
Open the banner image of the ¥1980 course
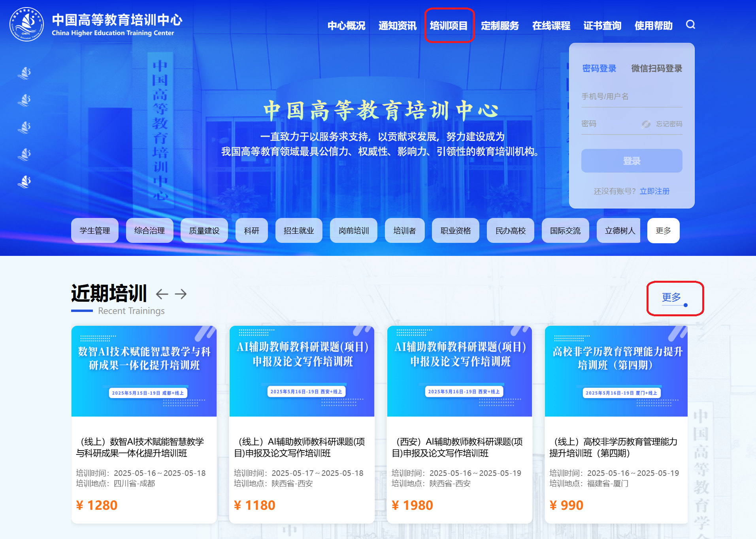click(x=460, y=371)
